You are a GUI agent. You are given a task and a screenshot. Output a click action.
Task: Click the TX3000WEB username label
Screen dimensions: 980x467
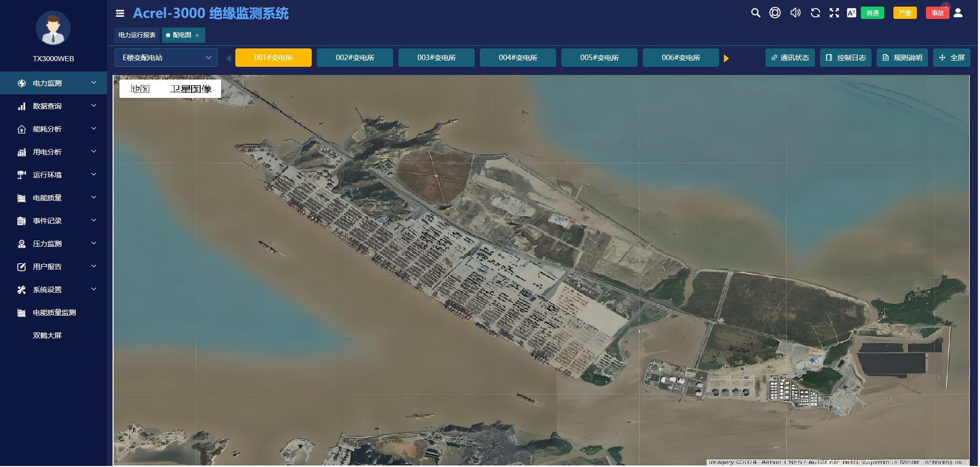tap(53, 59)
